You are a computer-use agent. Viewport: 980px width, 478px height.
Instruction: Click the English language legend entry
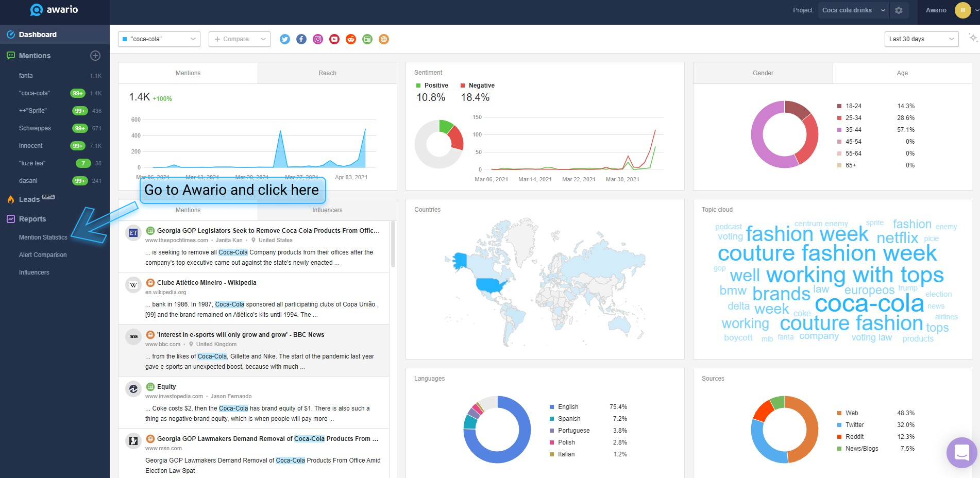568,407
